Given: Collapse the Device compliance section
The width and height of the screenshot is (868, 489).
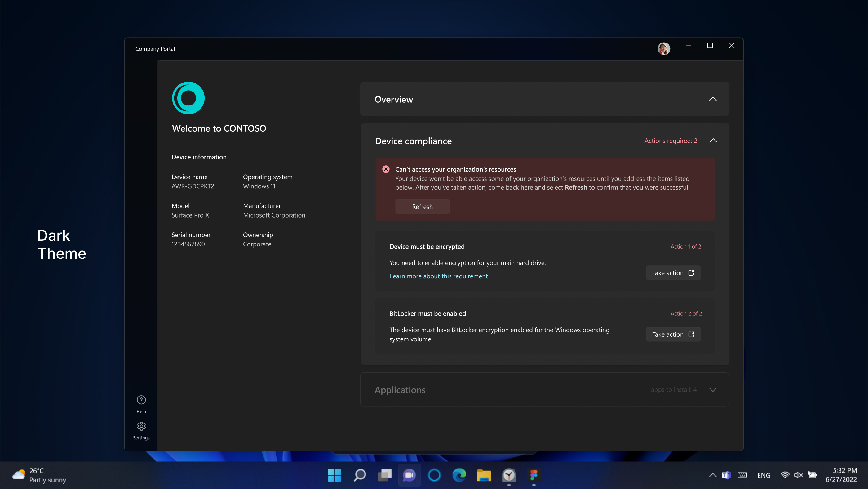Looking at the screenshot, I should point(713,141).
